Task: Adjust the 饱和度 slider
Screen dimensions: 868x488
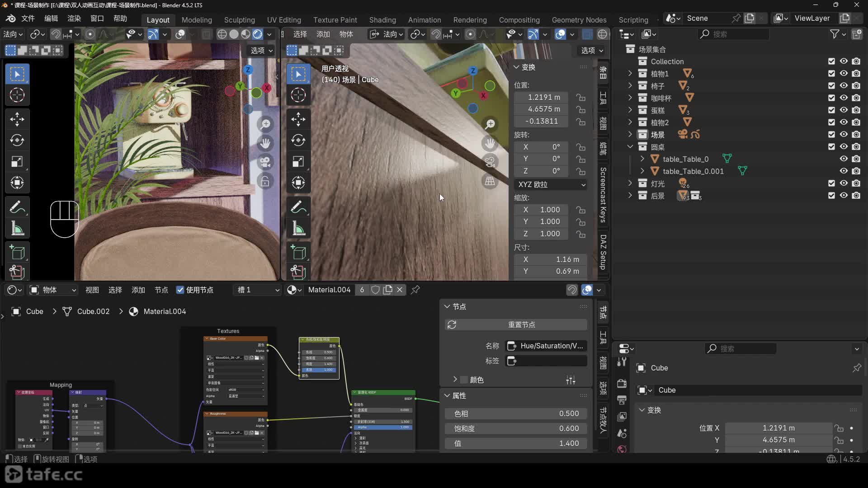Action: (516, 428)
